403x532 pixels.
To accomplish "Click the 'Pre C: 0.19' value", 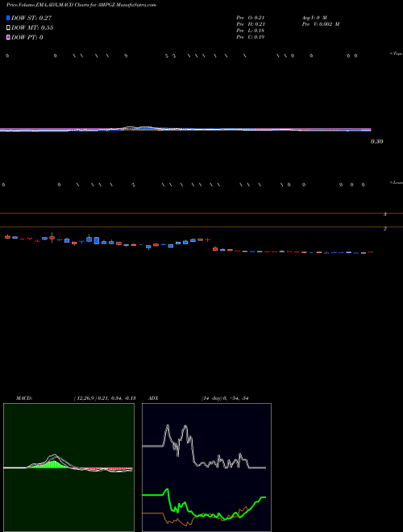I will 251,37.
